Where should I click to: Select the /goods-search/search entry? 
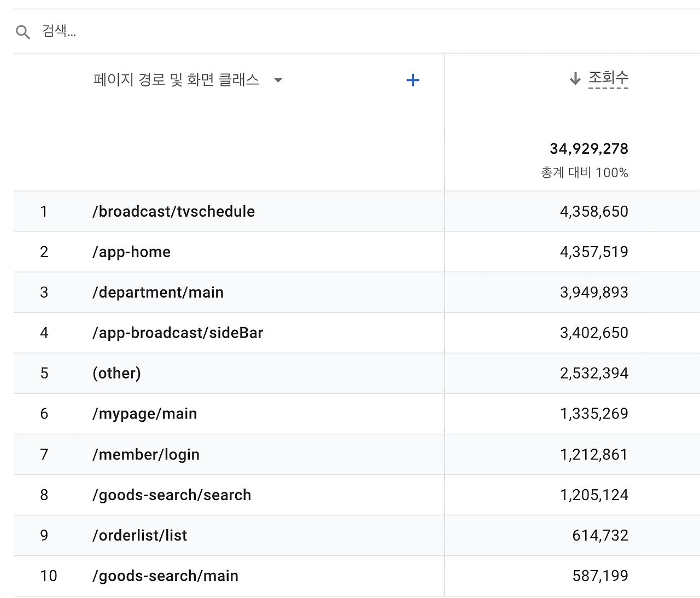[172, 495]
